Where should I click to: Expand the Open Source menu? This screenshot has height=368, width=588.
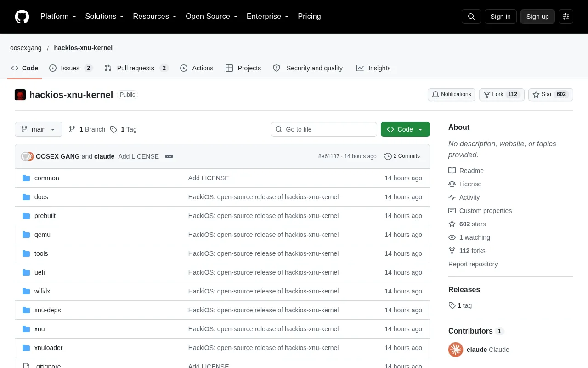point(212,17)
